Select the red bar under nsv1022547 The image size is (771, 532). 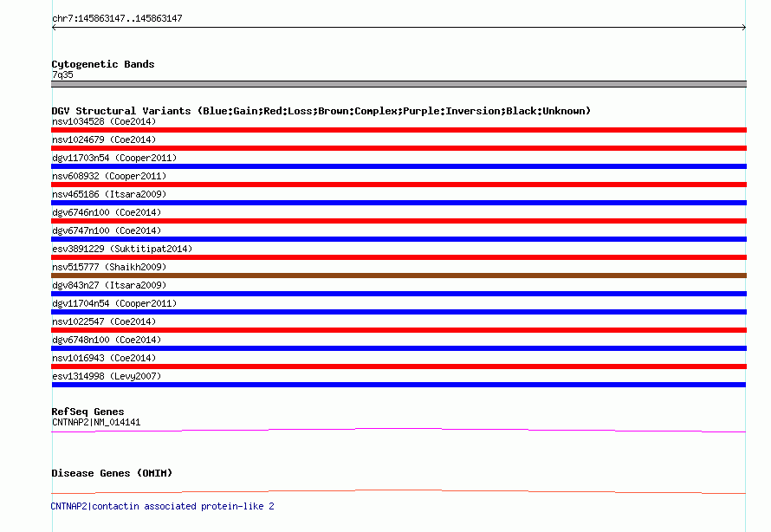[398, 330]
